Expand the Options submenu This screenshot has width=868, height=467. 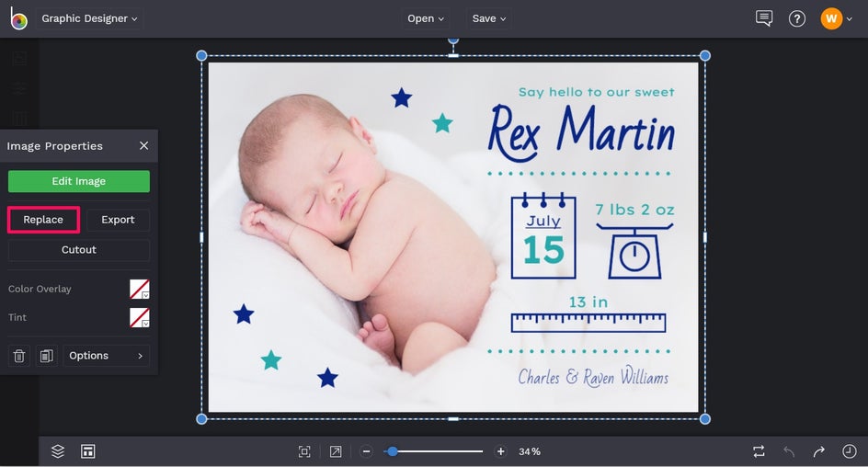(106, 356)
